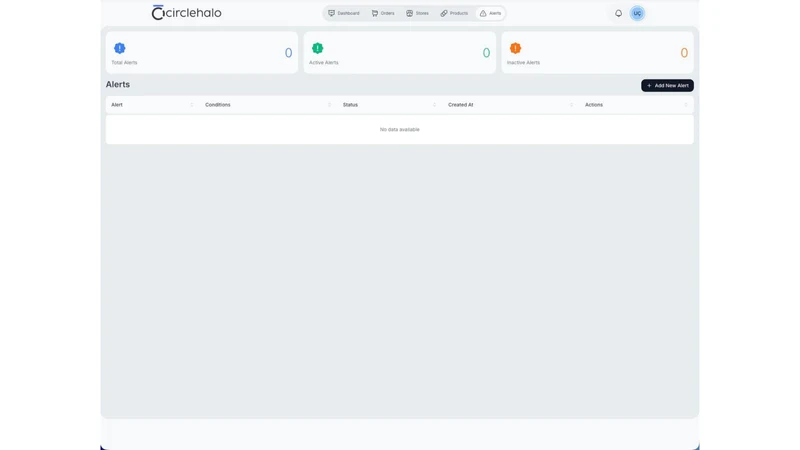Click the Active Alerts count value
This screenshot has height=450, width=800.
tap(486, 53)
